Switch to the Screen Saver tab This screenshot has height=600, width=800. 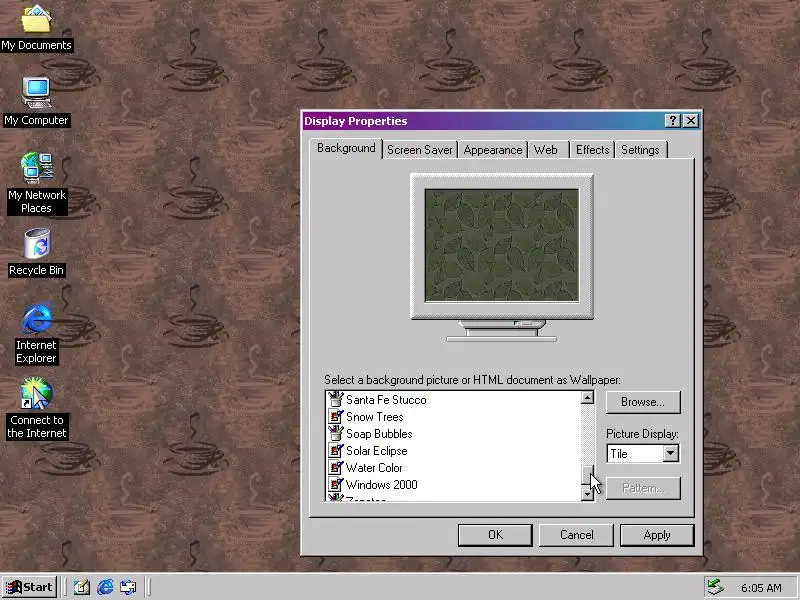[x=419, y=150]
